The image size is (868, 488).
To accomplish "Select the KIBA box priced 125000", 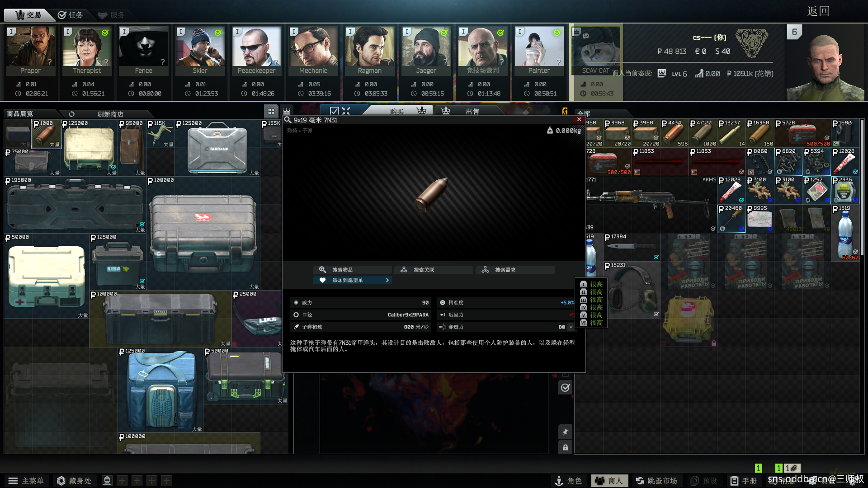I will (x=118, y=262).
